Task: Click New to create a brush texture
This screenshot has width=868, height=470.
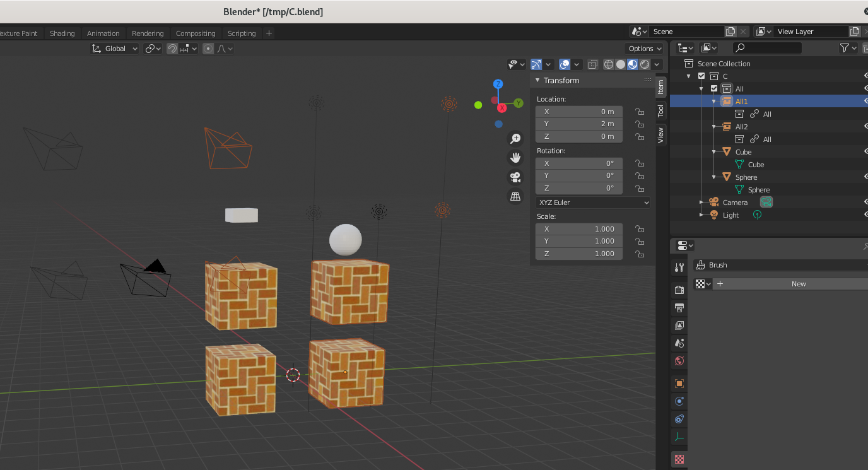Action: (x=799, y=283)
